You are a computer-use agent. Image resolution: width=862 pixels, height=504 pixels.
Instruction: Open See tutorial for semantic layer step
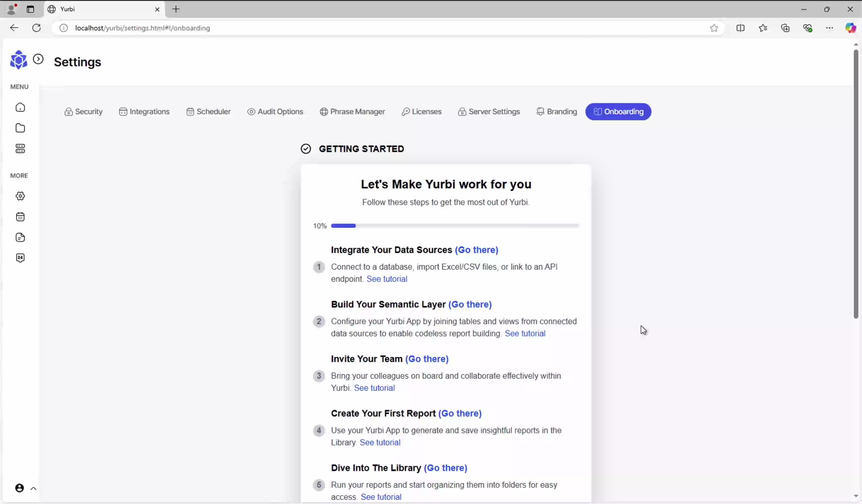[525, 333]
